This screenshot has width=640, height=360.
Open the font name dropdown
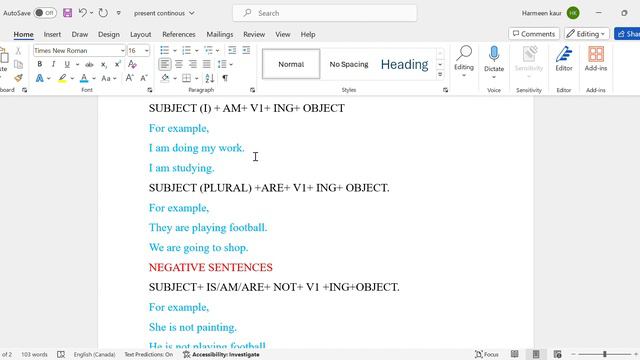coord(122,51)
